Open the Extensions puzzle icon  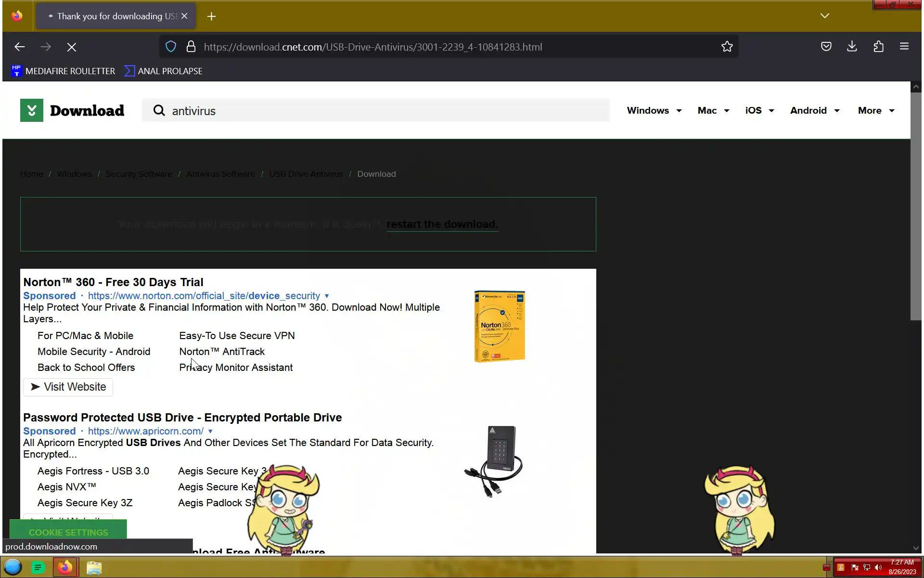coord(878,47)
